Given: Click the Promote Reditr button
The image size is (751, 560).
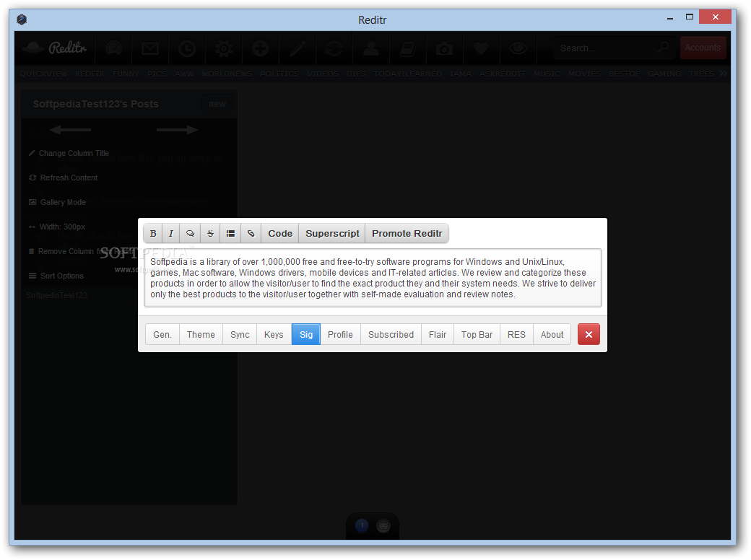Looking at the screenshot, I should pos(407,234).
